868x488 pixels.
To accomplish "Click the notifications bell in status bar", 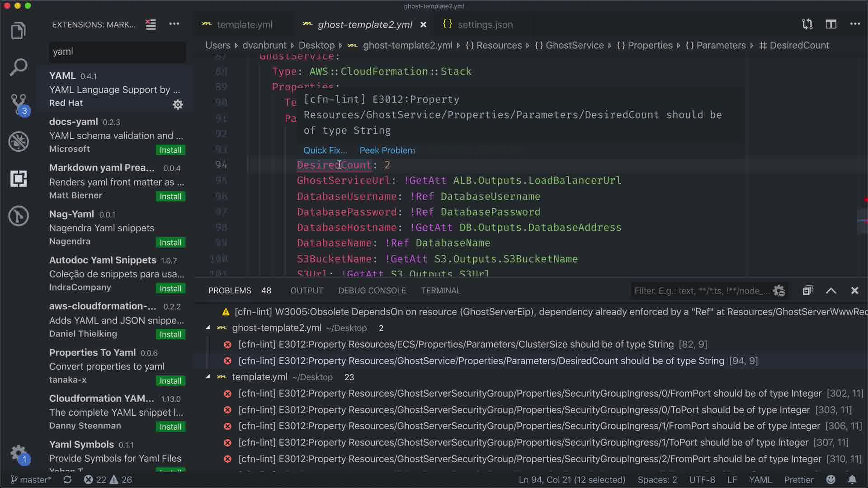I will [x=852, y=479].
